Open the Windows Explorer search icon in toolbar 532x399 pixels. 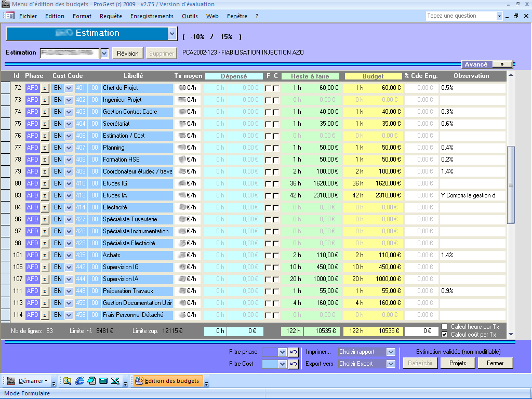(x=67, y=381)
